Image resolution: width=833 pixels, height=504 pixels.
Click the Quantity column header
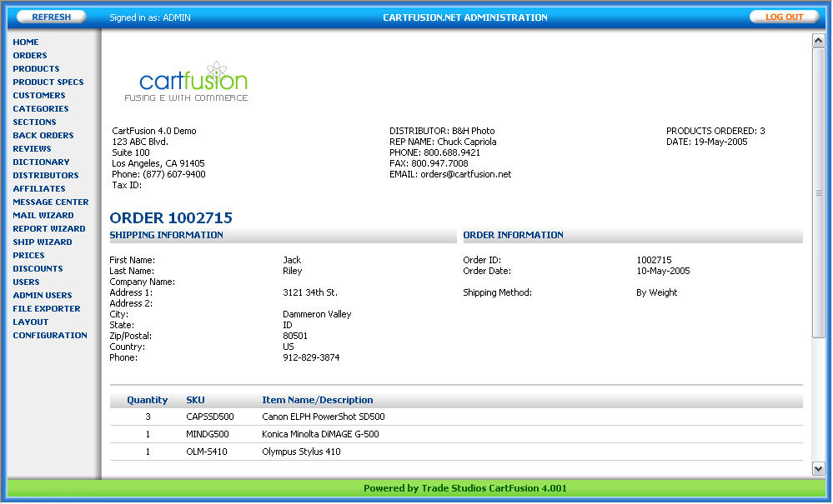pos(147,400)
